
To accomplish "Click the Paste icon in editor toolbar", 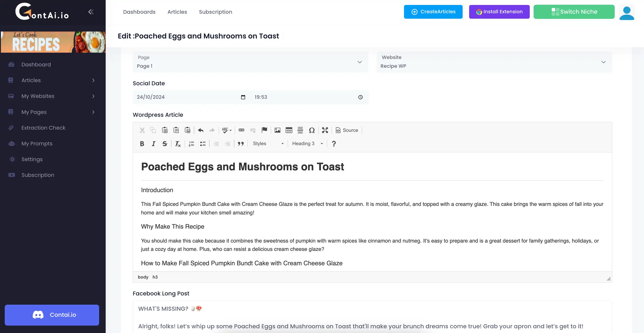I will coord(164,130).
